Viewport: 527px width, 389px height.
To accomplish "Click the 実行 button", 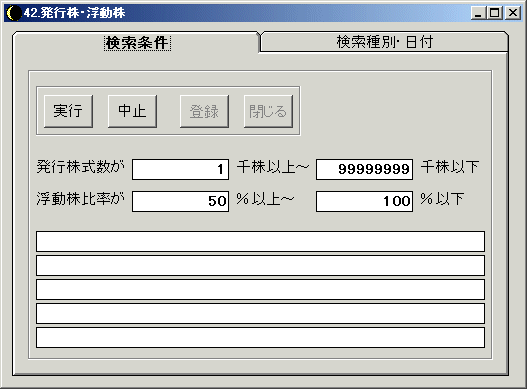I will (x=68, y=111).
